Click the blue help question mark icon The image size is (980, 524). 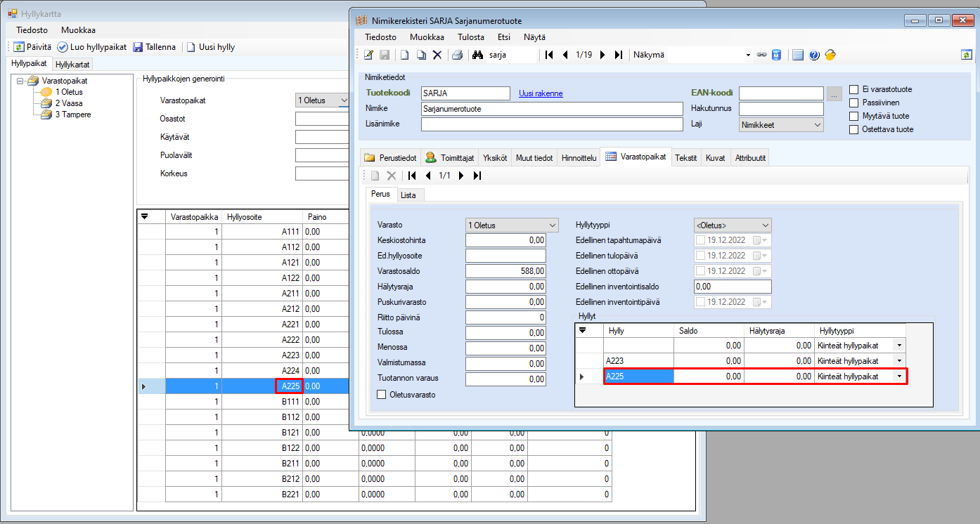814,55
